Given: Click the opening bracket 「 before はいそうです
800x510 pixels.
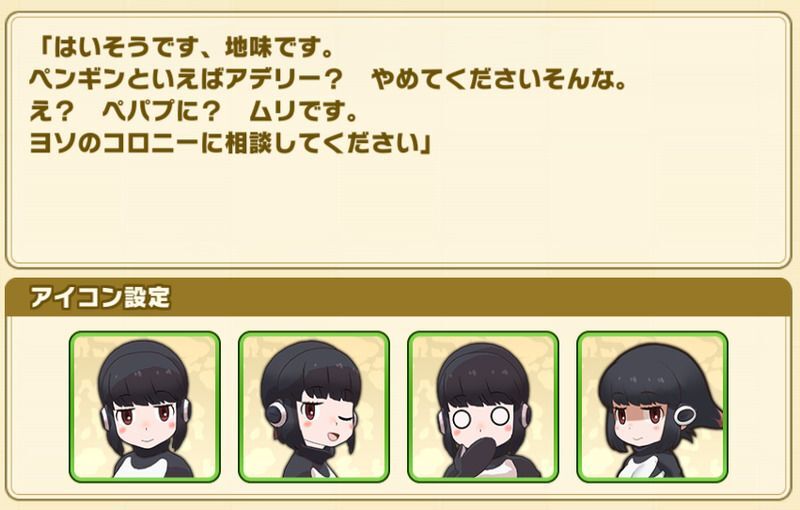Looking at the screenshot, I should [42, 48].
